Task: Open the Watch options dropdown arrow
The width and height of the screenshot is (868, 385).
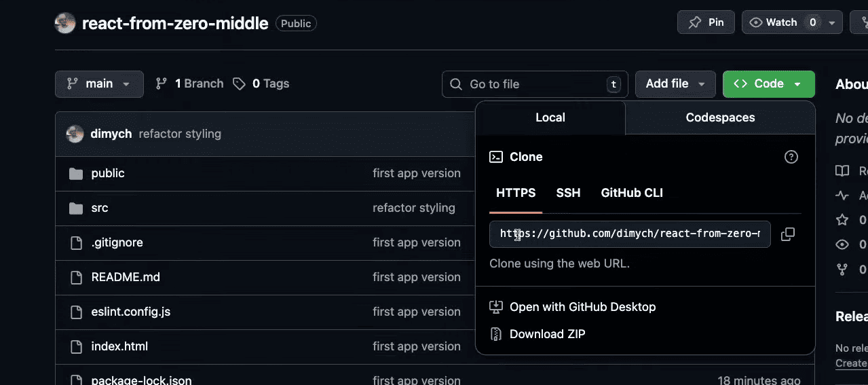Action: point(832,22)
